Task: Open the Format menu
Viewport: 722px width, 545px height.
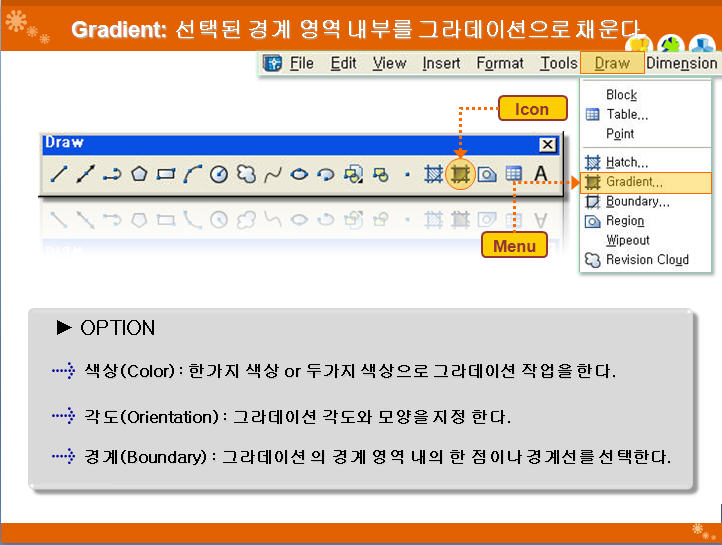Action: (x=499, y=63)
